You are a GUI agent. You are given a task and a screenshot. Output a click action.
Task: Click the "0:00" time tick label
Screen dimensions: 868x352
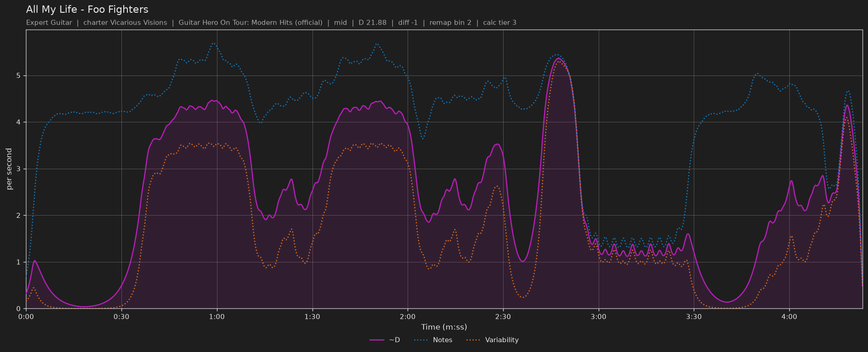click(26, 317)
